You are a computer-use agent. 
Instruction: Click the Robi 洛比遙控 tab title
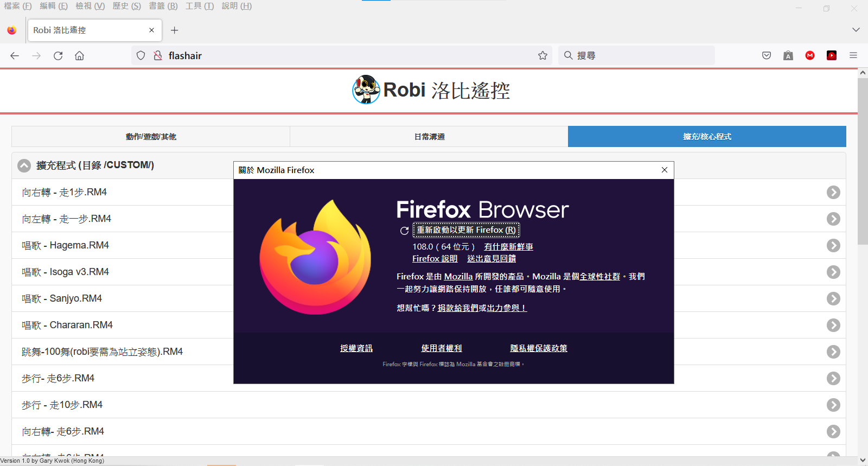coord(60,30)
